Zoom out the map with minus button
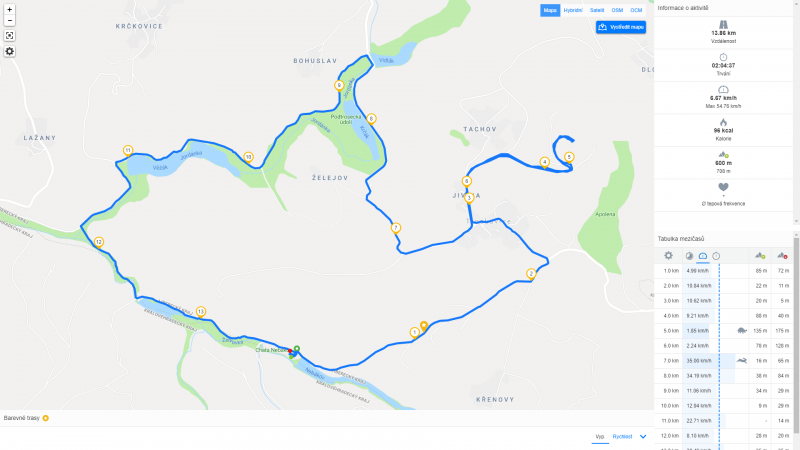The width and height of the screenshot is (800, 450). tap(9, 20)
